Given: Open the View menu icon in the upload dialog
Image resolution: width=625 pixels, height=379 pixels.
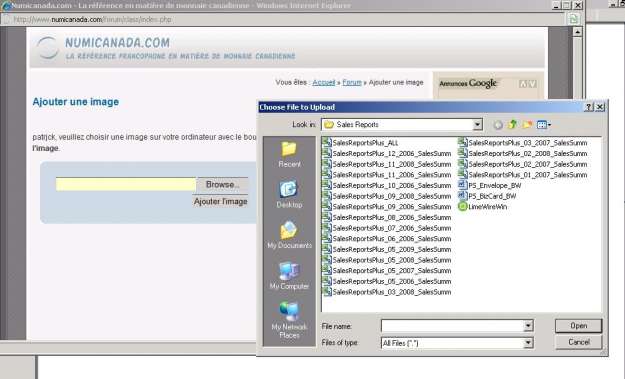Looking at the screenshot, I should 544,125.
